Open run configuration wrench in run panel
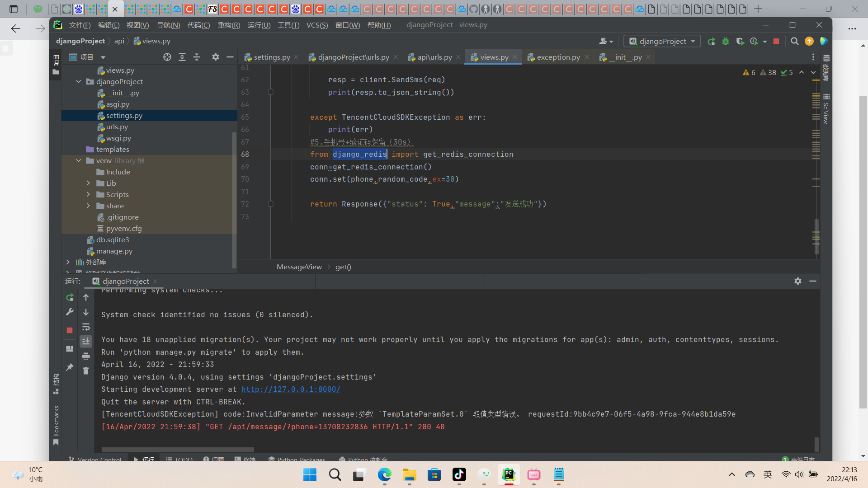Screen dimensions: 868x488 click(x=70, y=312)
